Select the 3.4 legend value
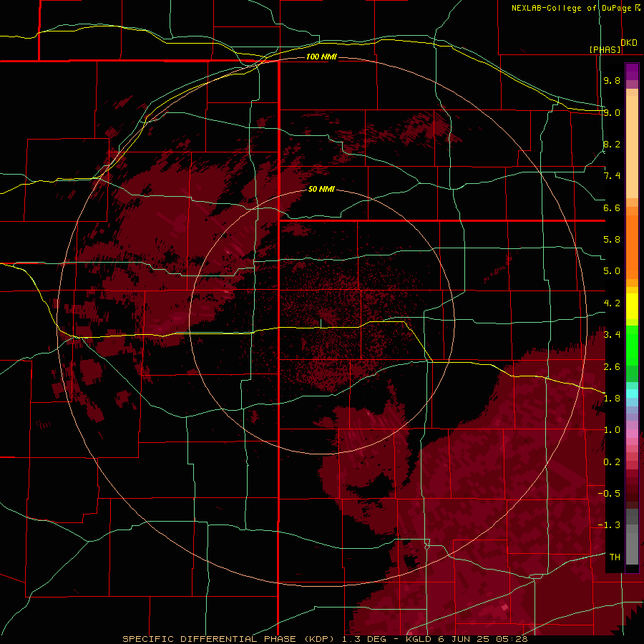This screenshot has height=644, width=644. (612, 335)
